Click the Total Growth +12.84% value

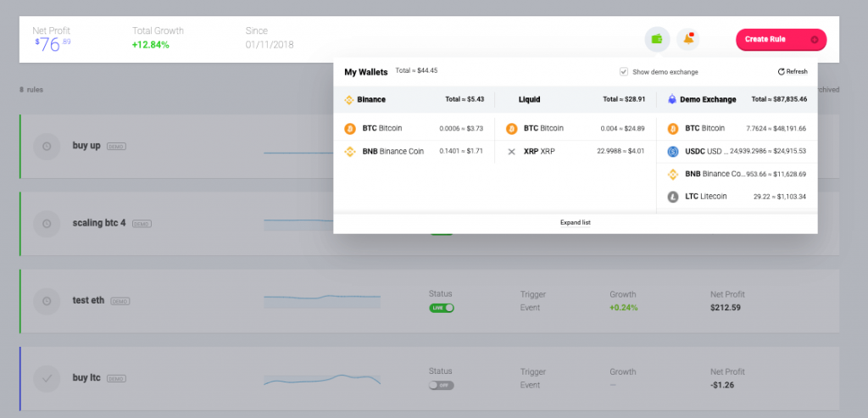pos(151,45)
